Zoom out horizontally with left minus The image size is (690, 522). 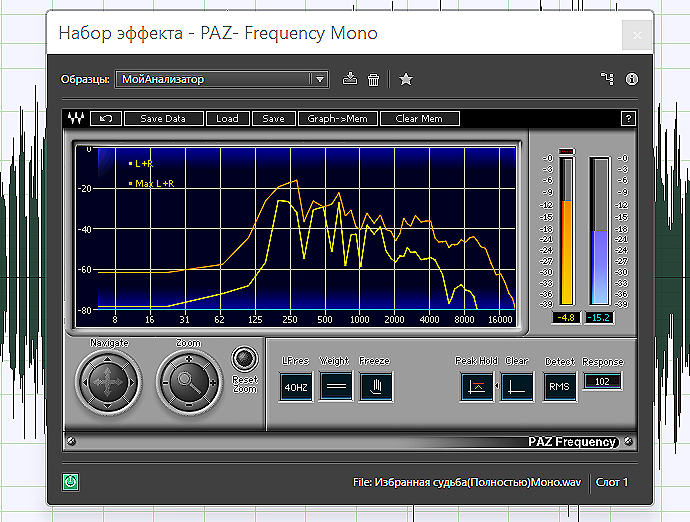pos(165,383)
